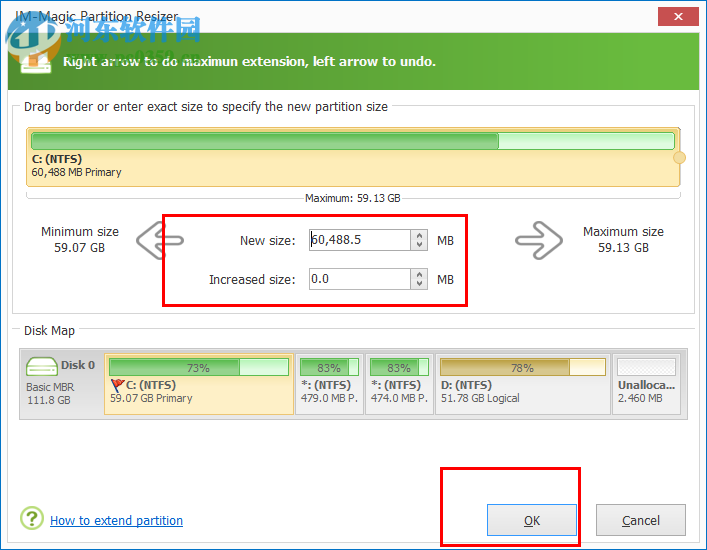Increase New size with the up spinner
The image size is (707, 550).
tap(419, 235)
